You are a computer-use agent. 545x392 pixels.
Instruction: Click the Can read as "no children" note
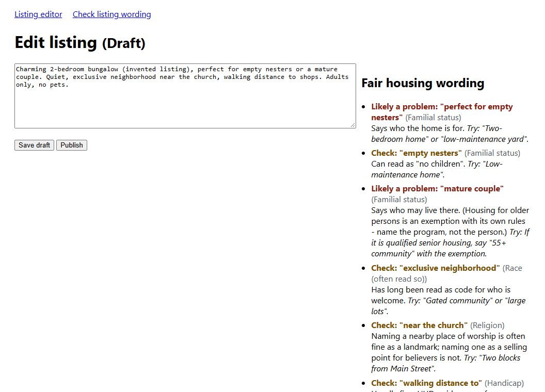click(x=418, y=164)
